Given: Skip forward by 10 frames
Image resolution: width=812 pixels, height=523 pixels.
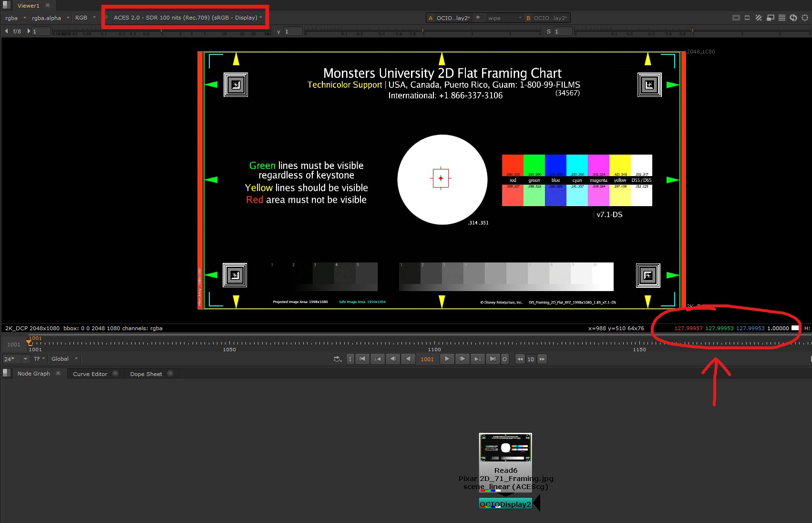Looking at the screenshot, I should pyautogui.click(x=542, y=359).
